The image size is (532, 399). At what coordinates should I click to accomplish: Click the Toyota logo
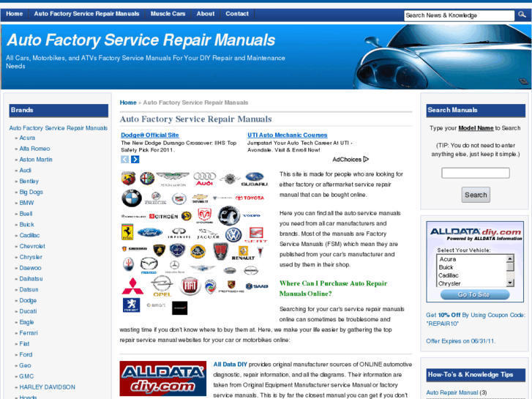tap(250, 198)
